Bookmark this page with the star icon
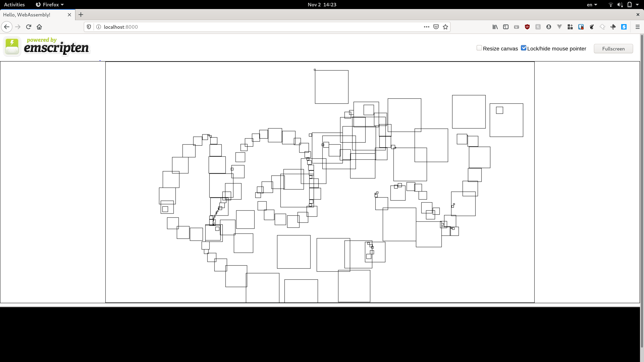 (x=445, y=27)
